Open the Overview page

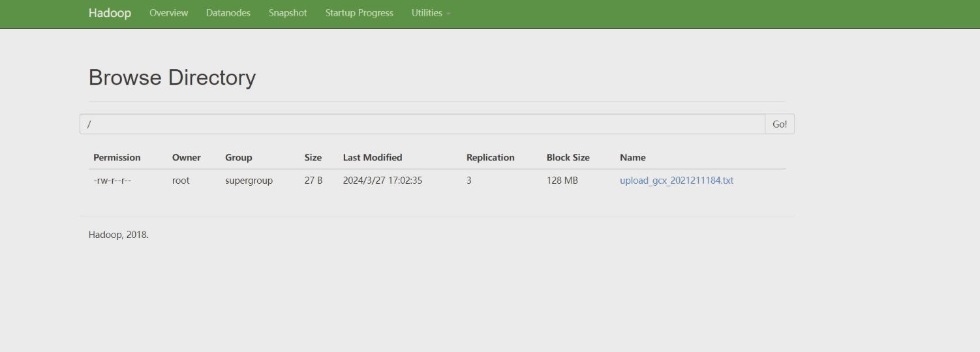coord(168,13)
